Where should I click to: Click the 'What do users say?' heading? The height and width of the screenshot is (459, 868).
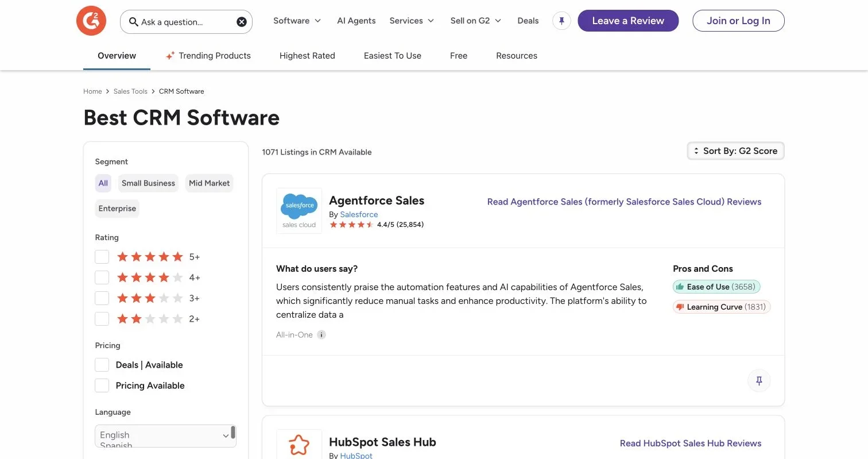(317, 269)
